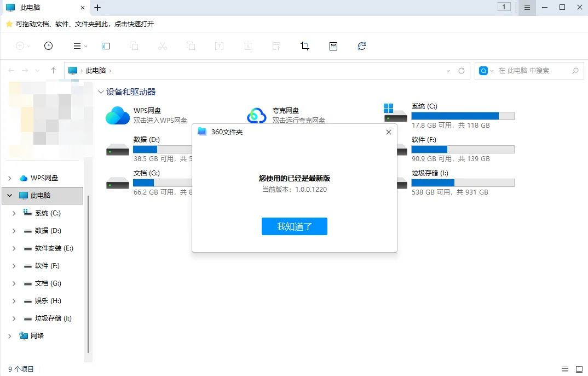
Task: Click the history clock icon in toolbar
Action: pyautogui.click(x=48, y=46)
